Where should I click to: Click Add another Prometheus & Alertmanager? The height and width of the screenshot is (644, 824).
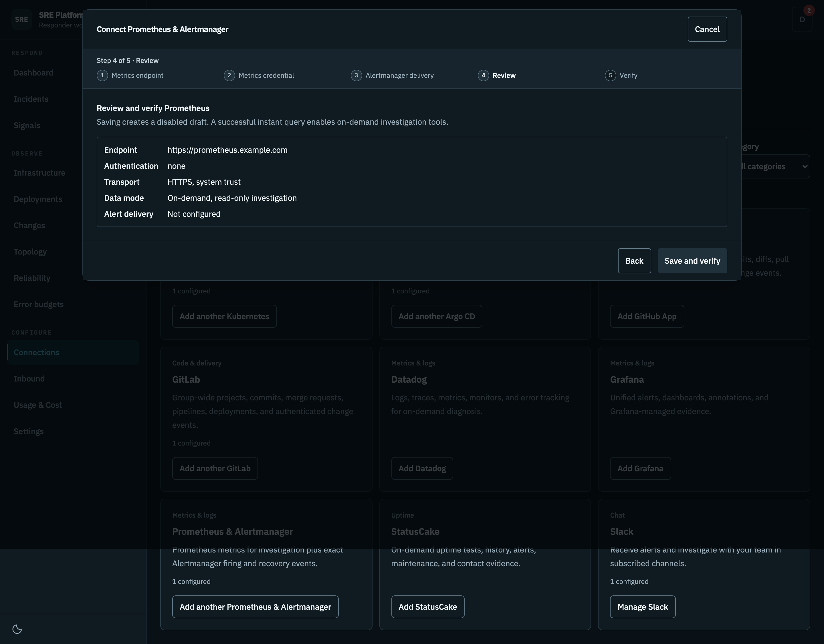(255, 607)
